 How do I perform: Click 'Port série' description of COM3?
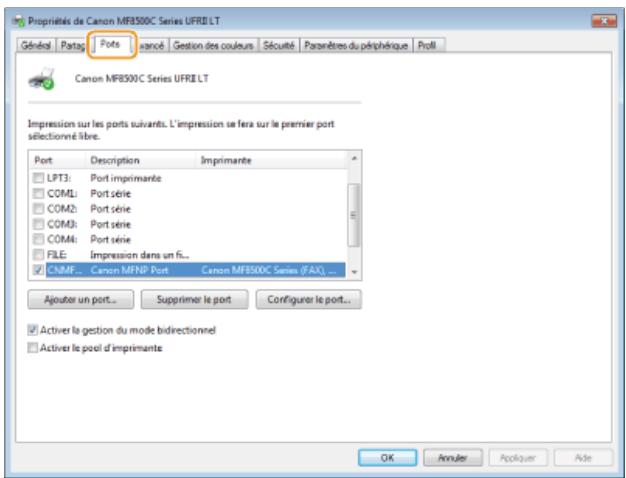(x=111, y=224)
